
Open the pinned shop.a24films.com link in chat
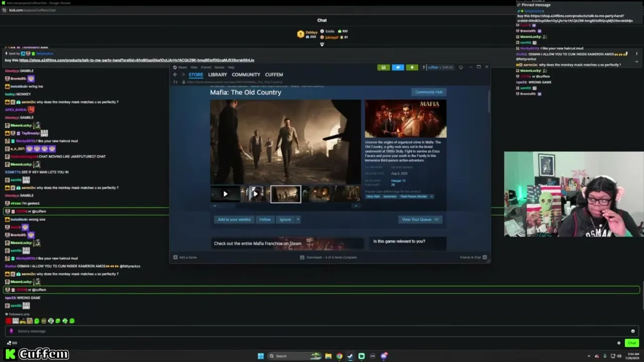click(x=136, y=60)
